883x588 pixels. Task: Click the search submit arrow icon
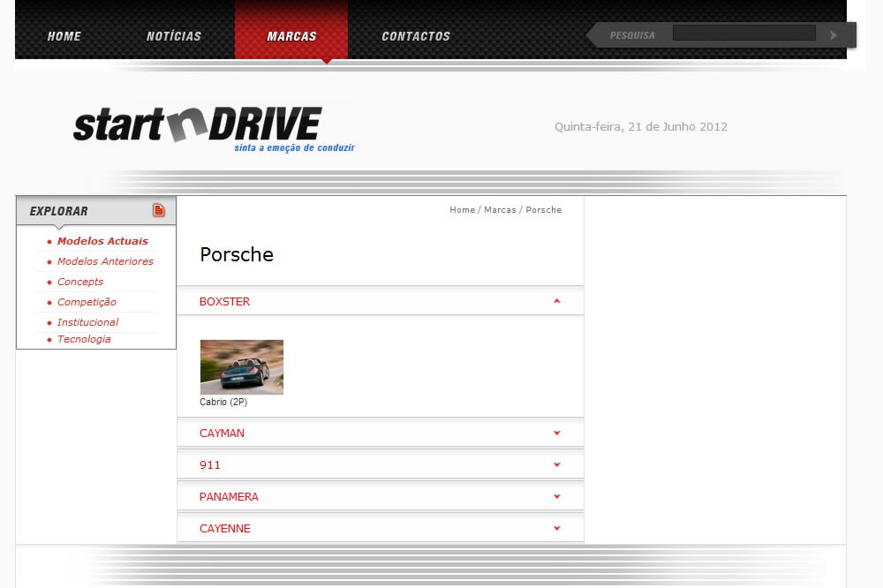pos(833,35)
